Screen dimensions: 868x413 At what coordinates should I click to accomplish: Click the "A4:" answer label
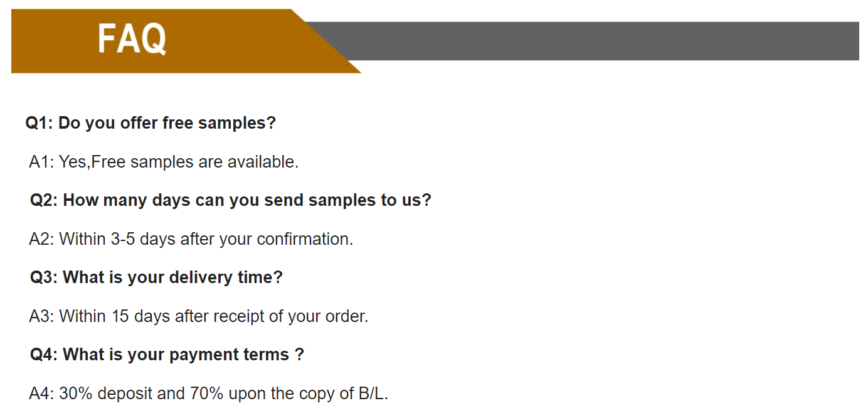41,394
